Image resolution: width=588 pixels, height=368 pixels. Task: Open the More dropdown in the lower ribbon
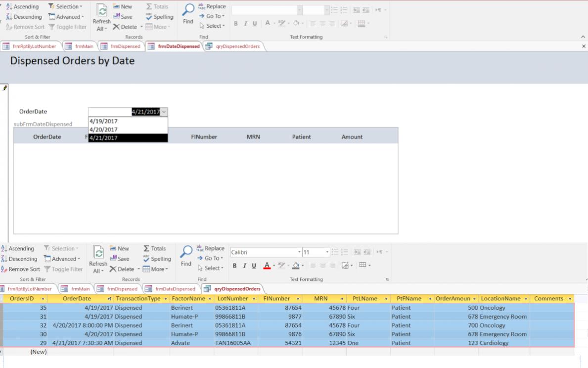155,269
